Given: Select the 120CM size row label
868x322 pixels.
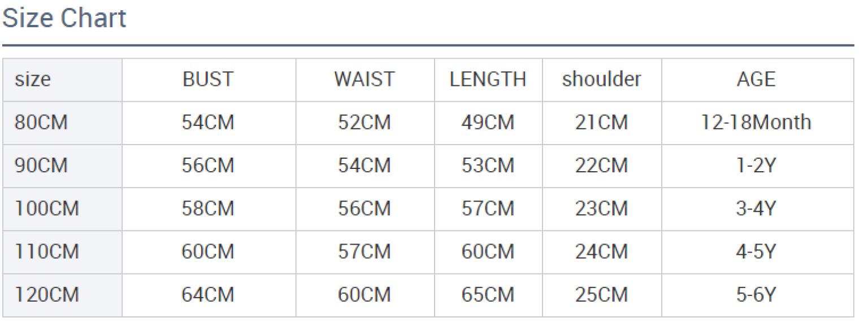Looking at the screenshot, I should (x=47, y=295).
